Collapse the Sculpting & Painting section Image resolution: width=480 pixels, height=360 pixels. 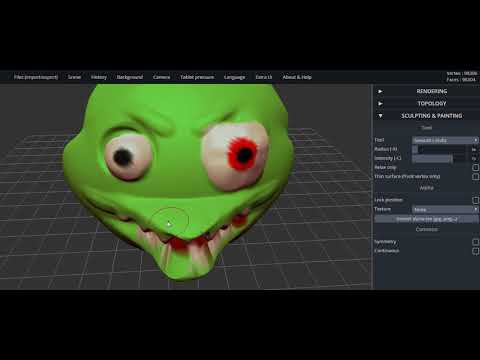pyautogui.click(x=427, y=116)
